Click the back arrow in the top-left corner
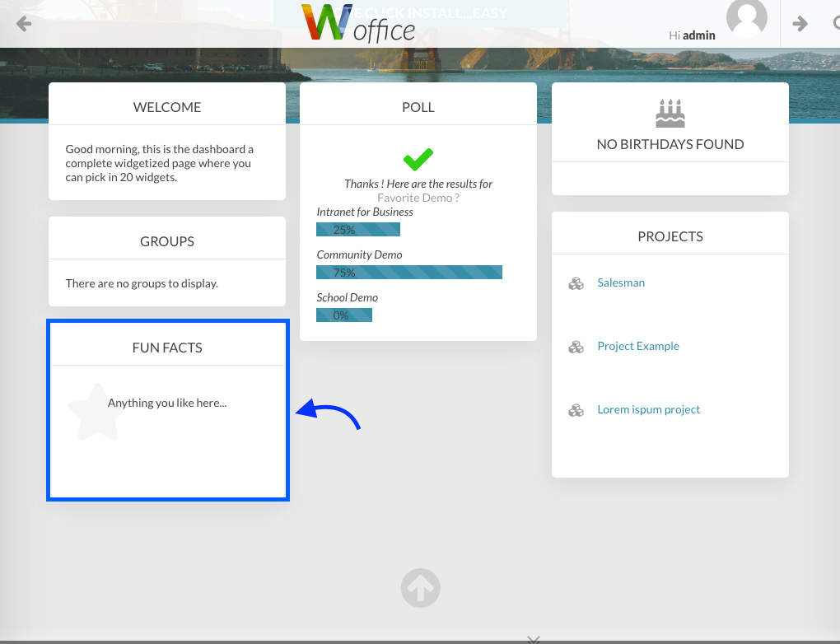Screen dimensions: 840x644 [x=24, y=24]
